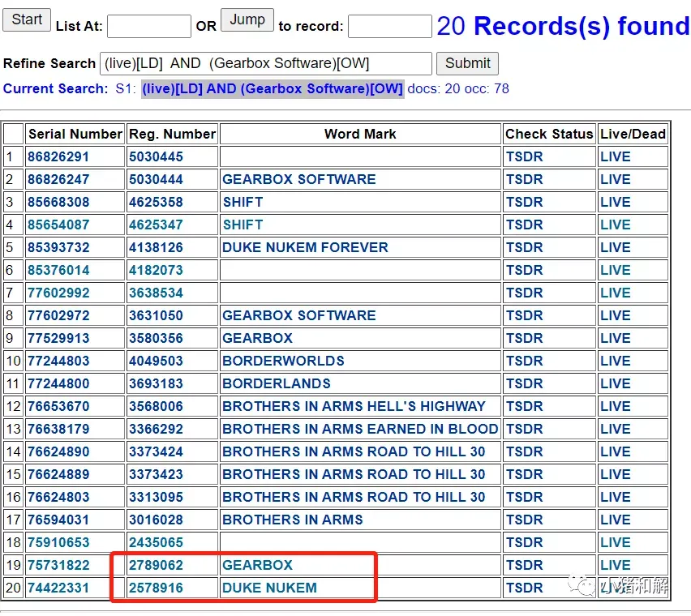Screen dimensions: 691x616
Task: Open BROTHERS IN ARMS EARNED IN BLOOD mark
Action: 360,429
